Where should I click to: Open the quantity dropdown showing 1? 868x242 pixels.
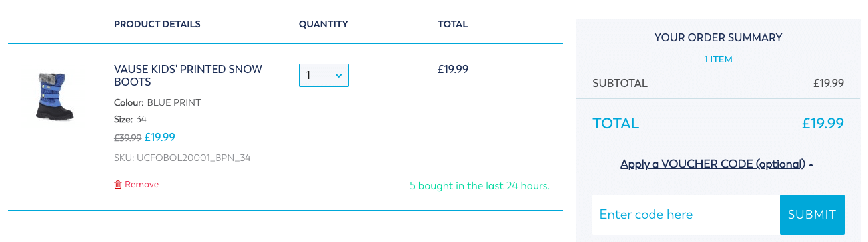tap(324, 75)
